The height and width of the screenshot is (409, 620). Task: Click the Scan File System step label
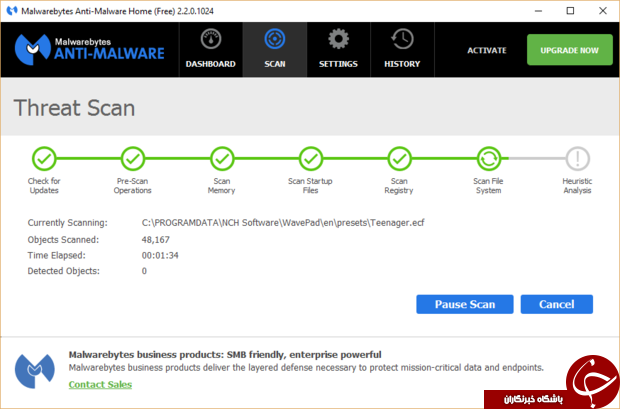click(x=488, y=186)
